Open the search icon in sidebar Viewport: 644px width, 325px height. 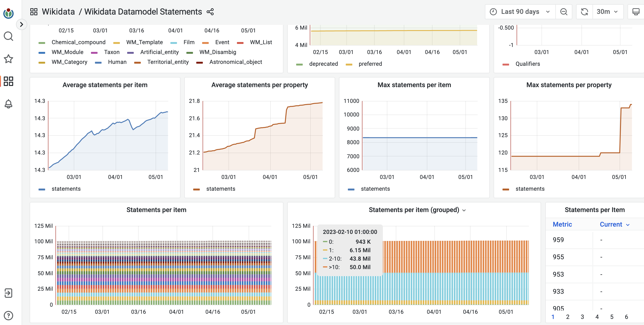click(8, 36)
